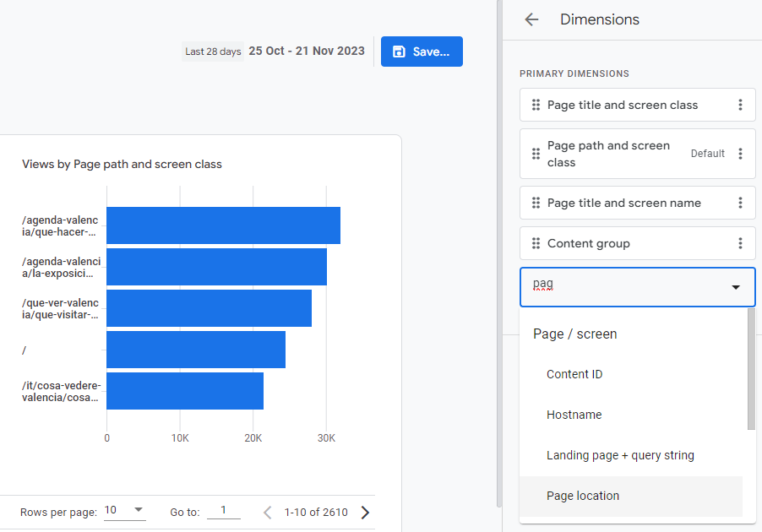
Task: Open the date range picker
Action: (306, 52)
